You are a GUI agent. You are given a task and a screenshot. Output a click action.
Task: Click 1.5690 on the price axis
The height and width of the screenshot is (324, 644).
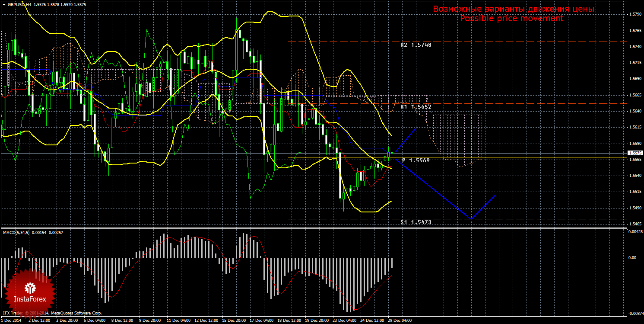click(x=635, y=79)
